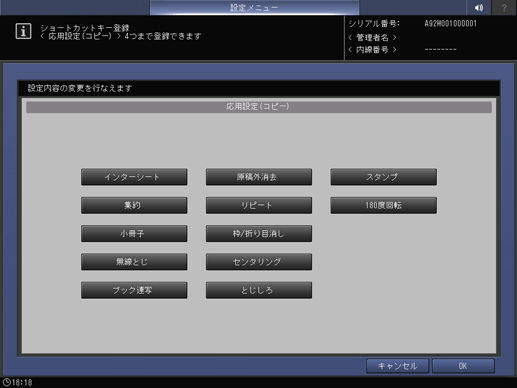Open help with the question mark icon
Screen dimensions: 517x388
504,7
